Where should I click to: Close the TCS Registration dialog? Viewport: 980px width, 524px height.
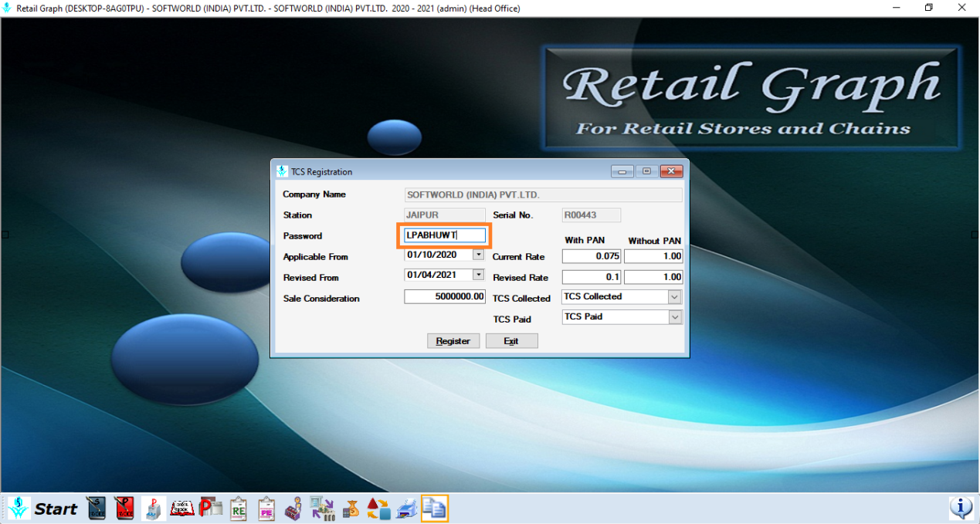(x=671, y=171)
